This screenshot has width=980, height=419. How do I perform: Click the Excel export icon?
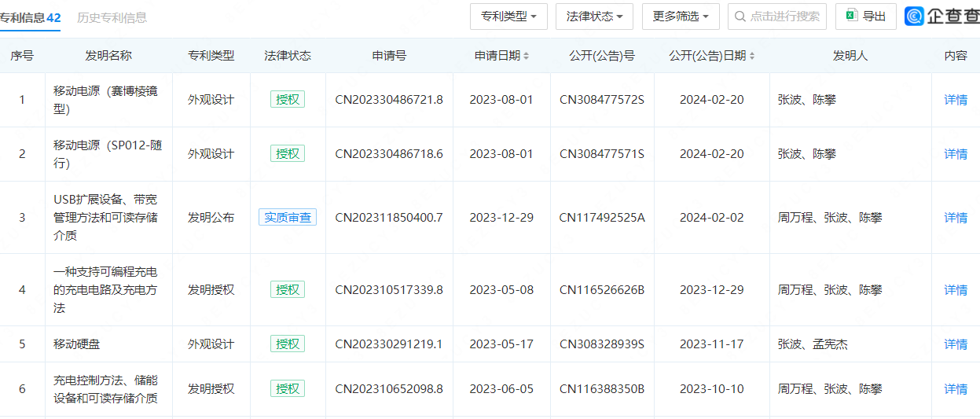852,16
